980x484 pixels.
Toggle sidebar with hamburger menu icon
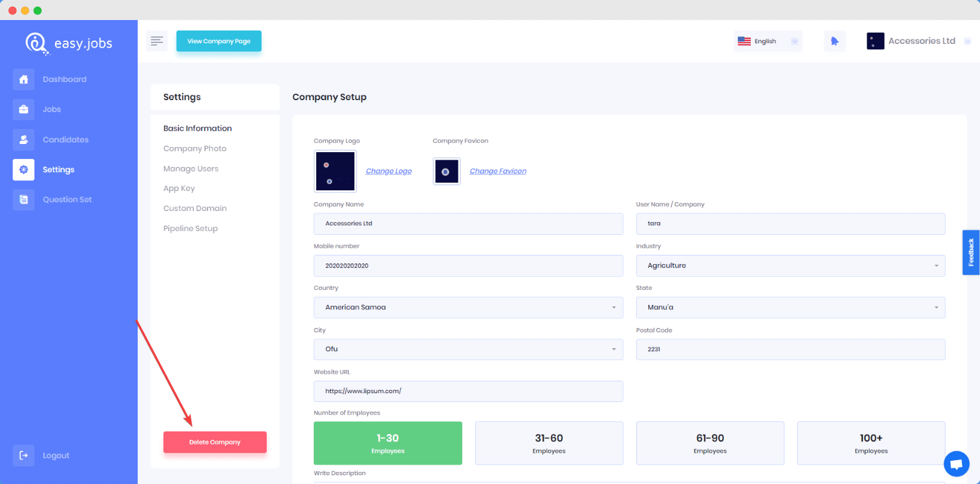[x=157, y=41]
